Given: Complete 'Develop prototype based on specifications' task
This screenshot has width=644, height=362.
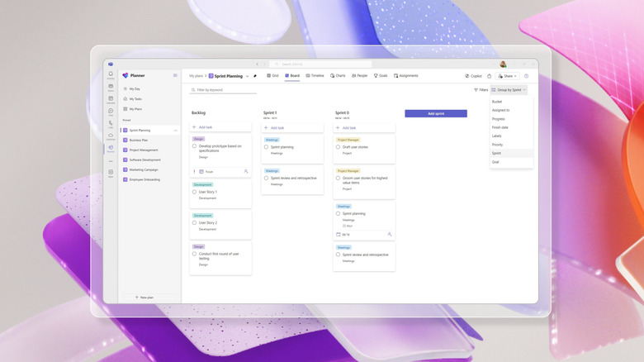Looking at the screenshot, I should click(x=195, y=146).
